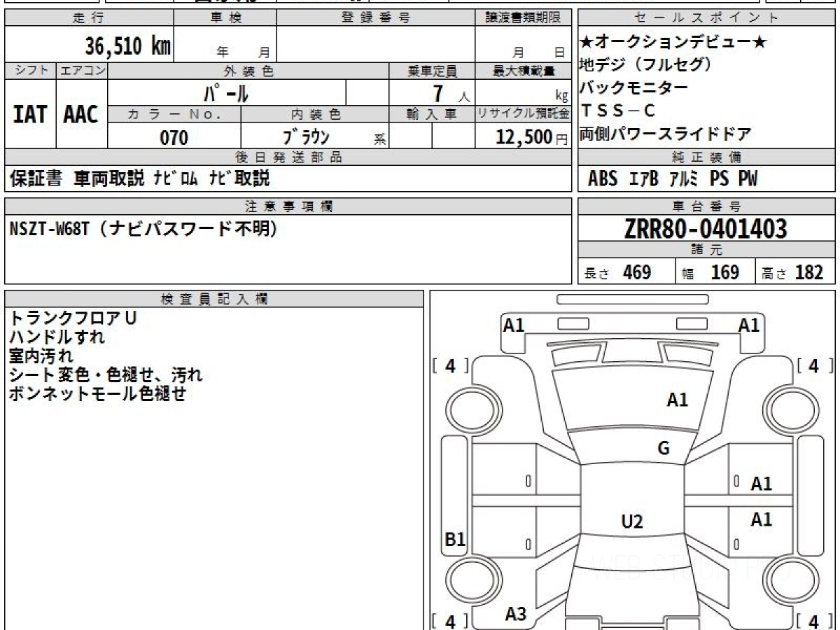Click the A1 mark on the hood
This screenshot has width=840, height=630.
pos(677,400)
